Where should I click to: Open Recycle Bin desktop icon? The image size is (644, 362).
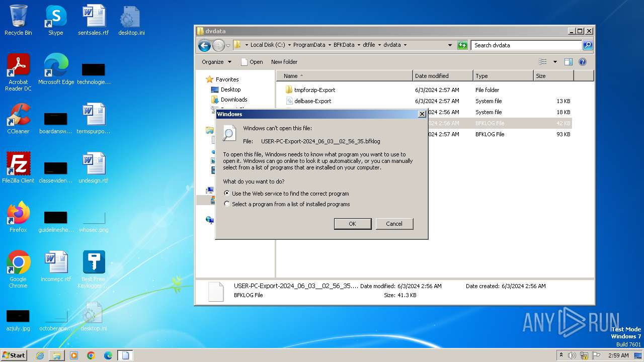pyautogui.click(x=18, y=20)
